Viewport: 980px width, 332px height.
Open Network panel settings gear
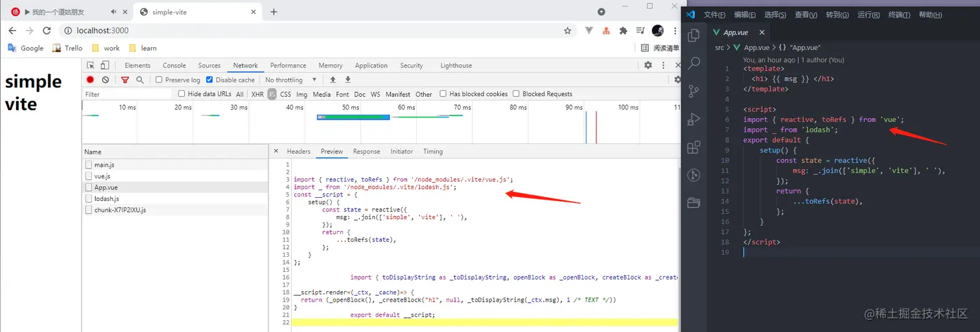point(677,80)
